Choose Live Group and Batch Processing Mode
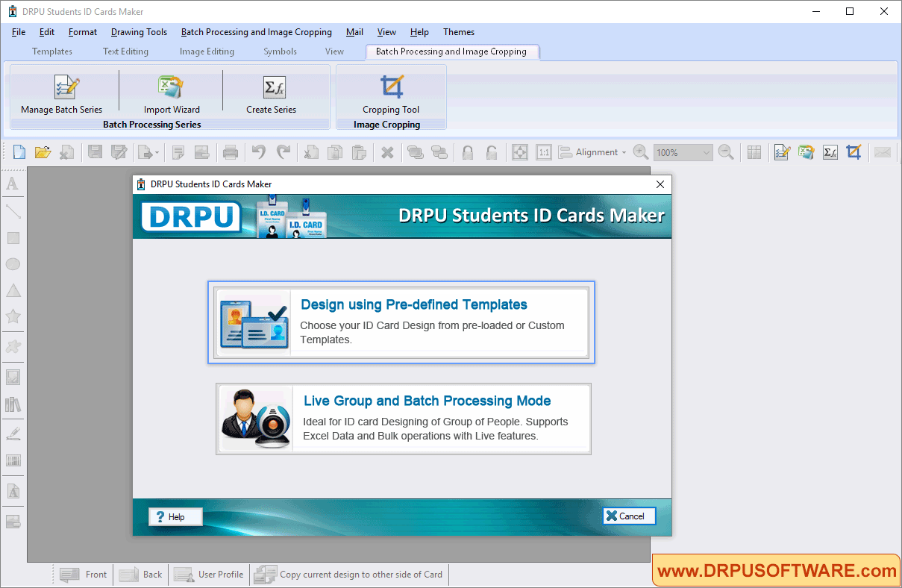This screenshot has width=902, height=588. [x=404, y=419]
